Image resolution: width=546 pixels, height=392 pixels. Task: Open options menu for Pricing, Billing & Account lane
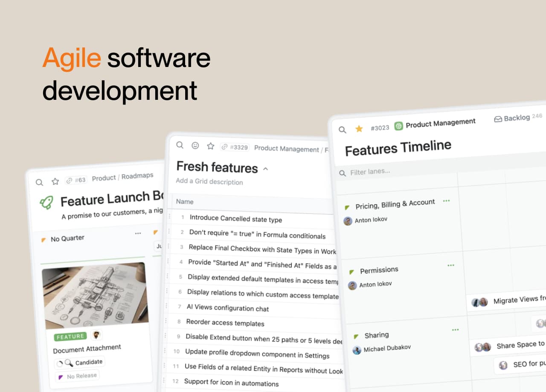[446, 200]
